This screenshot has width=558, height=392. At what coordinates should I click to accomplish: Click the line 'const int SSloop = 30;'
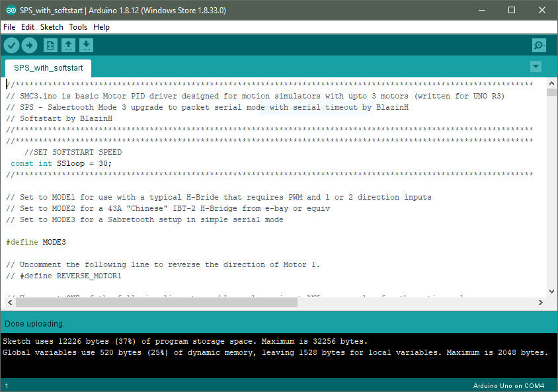click(61, 164)
